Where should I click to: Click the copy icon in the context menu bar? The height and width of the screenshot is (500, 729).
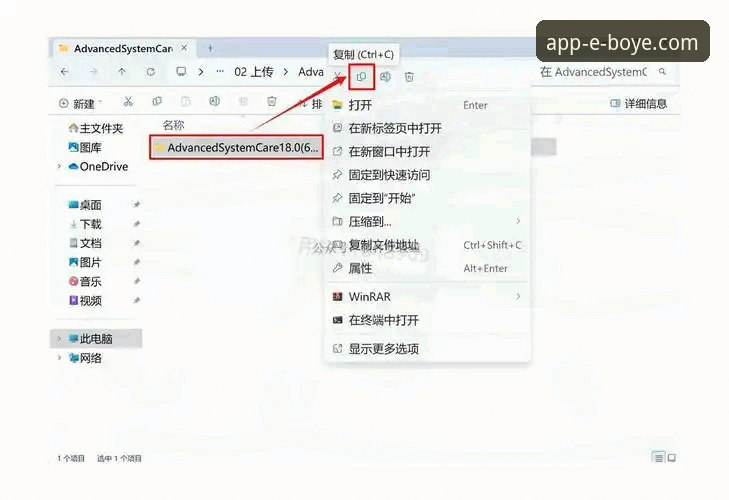pos(361,77)
